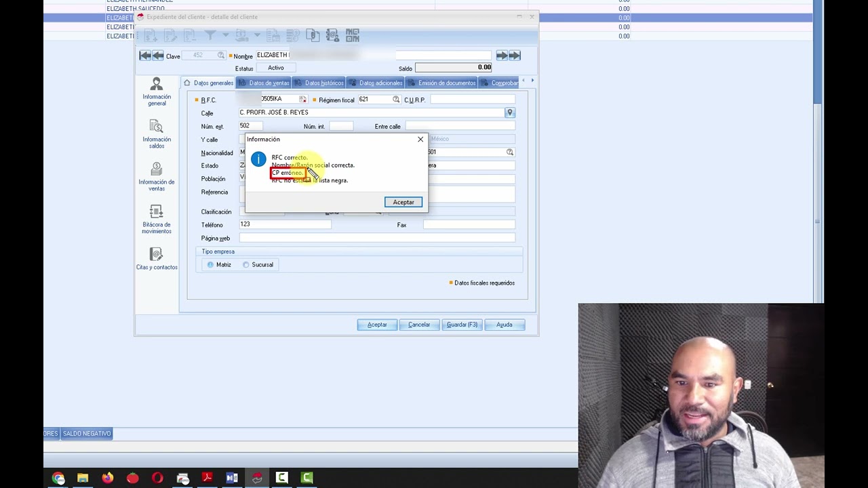Click the RFC validation icon
868x488 pixels.
coord(302,100)
